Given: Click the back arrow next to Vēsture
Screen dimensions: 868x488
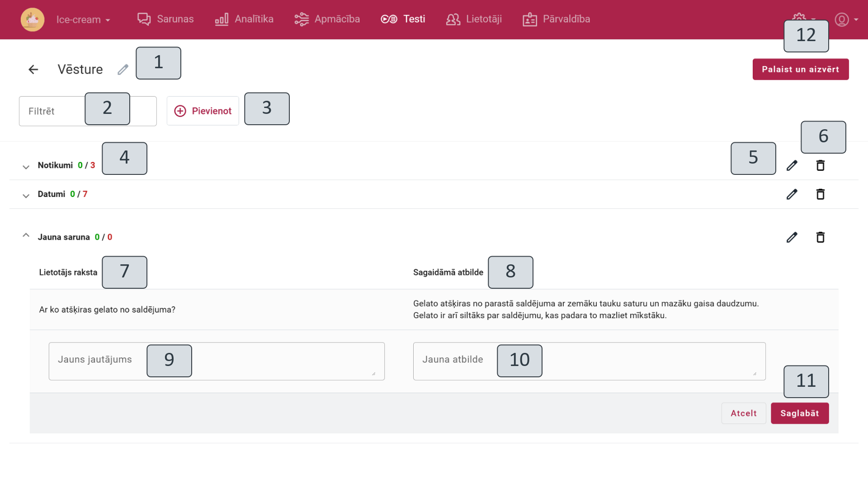Looking at the screenshot, I should pos(33,70).
